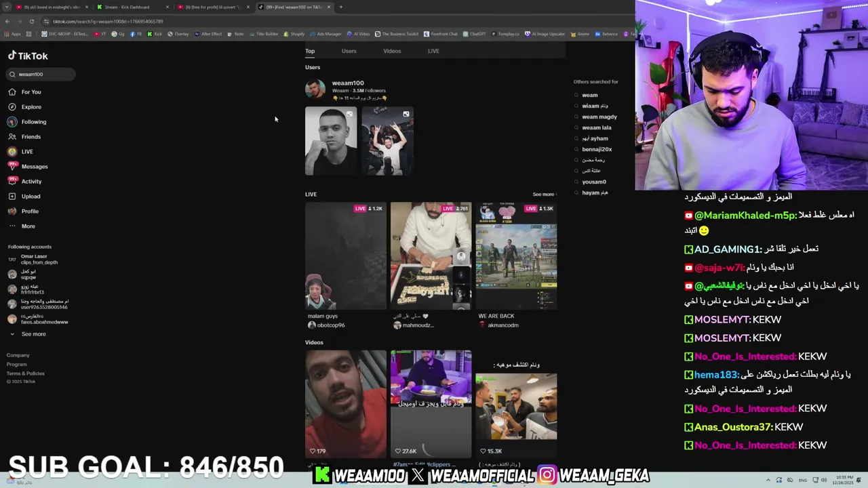The image size is (868, 488).
Task: Open Profile in TikTok sidebar
Action: click(24, 211)
